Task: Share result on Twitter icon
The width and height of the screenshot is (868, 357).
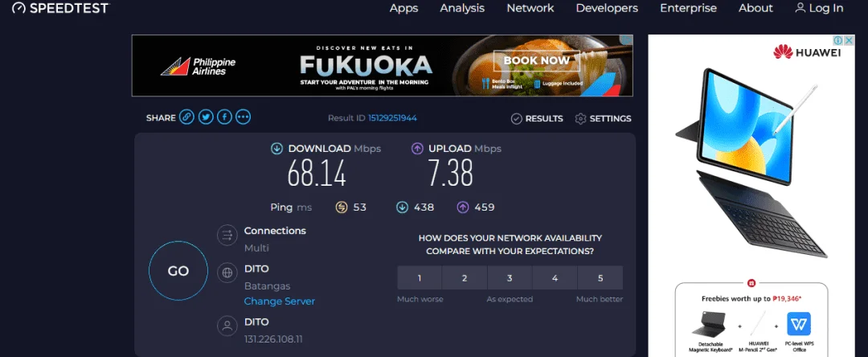Action: click(x=206, y=117)
